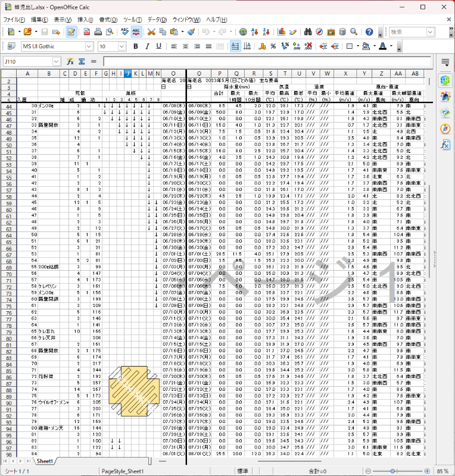
Task: Toggle Italic formatting
Action: click(148, 46)
